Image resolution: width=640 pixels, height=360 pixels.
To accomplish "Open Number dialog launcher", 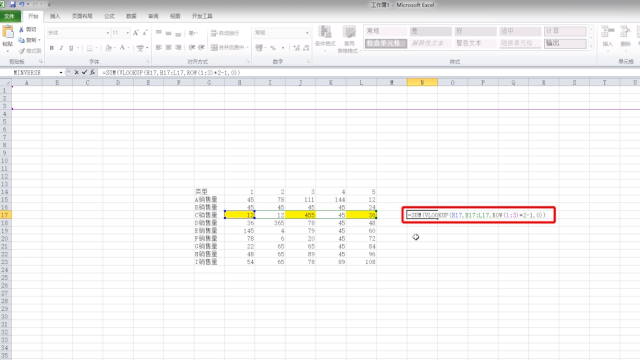I will [308, 62].
